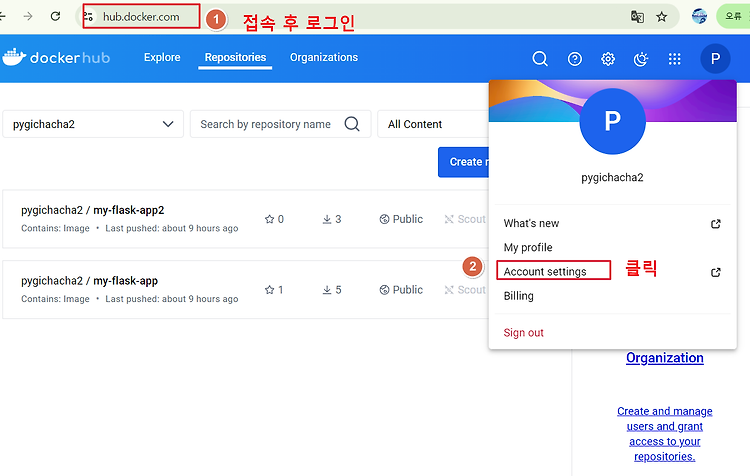The width and height of the screenshot is (750, 476).
Task: Click the browser profile picture icon
Action: click(x=699, y=16)
